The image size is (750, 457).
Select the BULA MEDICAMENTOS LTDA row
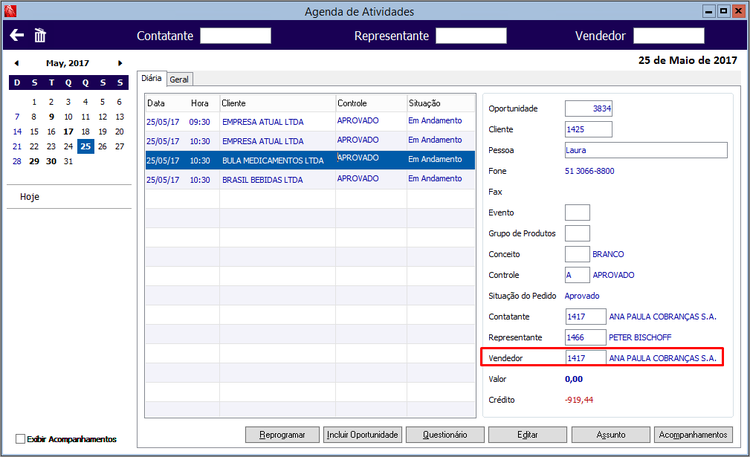(310, 160)
